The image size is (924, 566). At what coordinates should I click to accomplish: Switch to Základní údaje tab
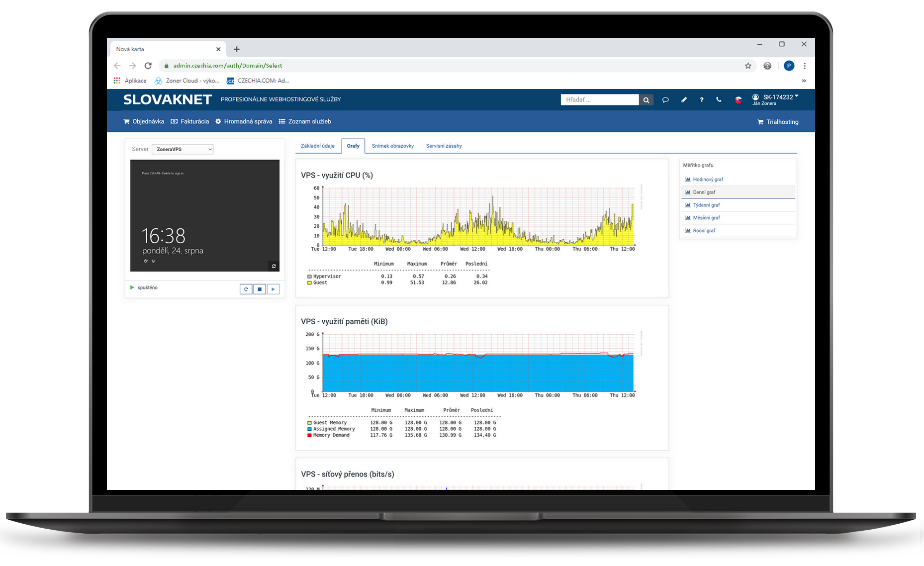pos(318,146)
